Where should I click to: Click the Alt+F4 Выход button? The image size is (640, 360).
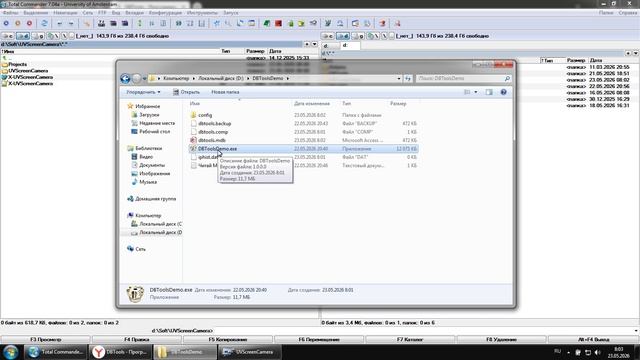click(x=593, y=340)
